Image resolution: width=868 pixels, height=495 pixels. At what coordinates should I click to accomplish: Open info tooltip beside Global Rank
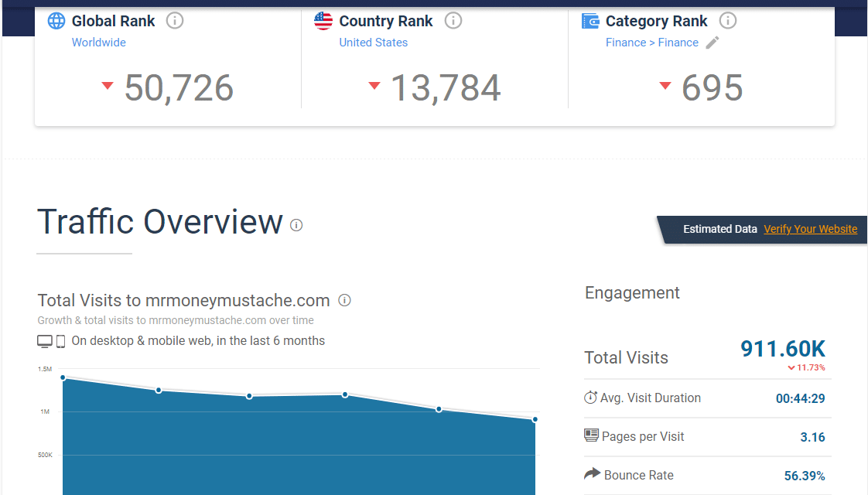(x=175, y=21)
